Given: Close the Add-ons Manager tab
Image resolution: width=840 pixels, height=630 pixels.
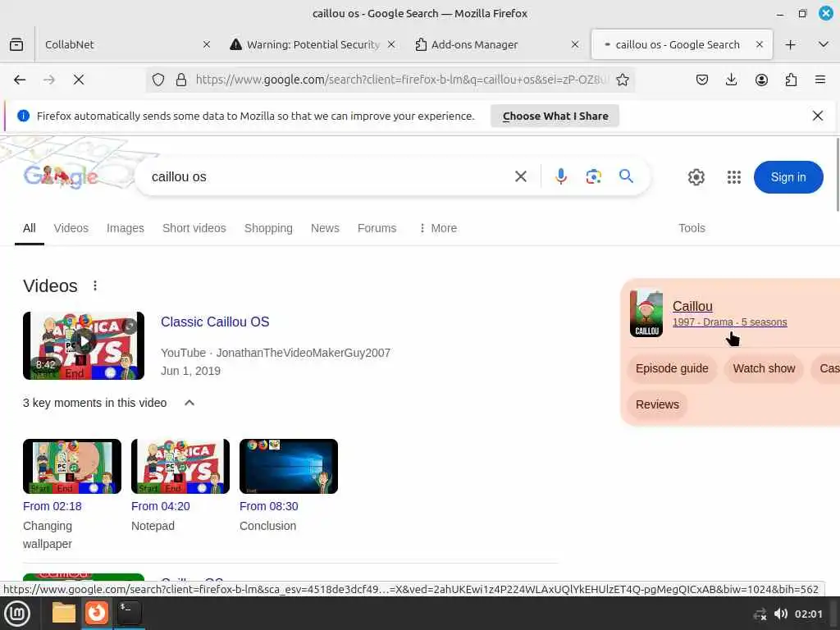Looking at the screenshot, I should pyautogui.click(x=575, y=44).
